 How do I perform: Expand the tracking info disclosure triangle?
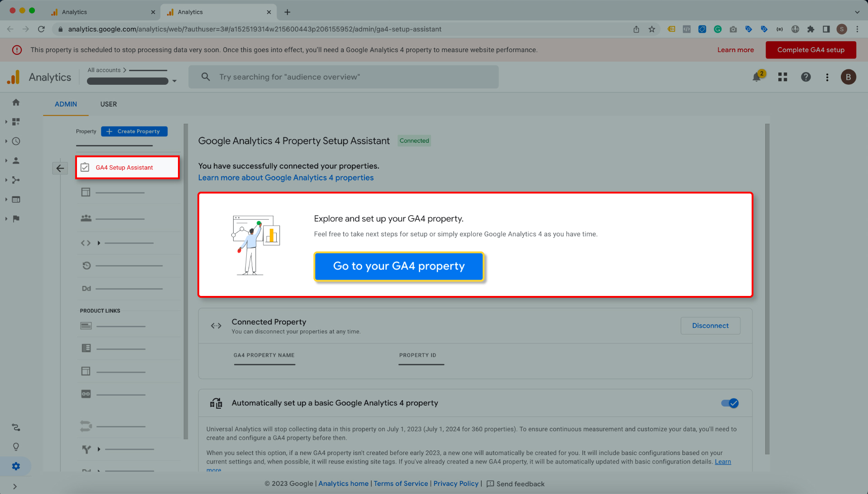[x=99, y=243]
